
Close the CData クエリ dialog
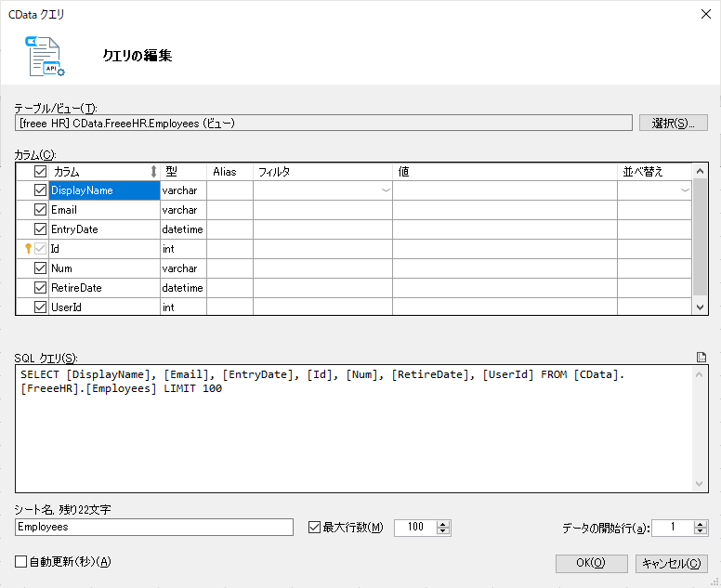point(706,14)
